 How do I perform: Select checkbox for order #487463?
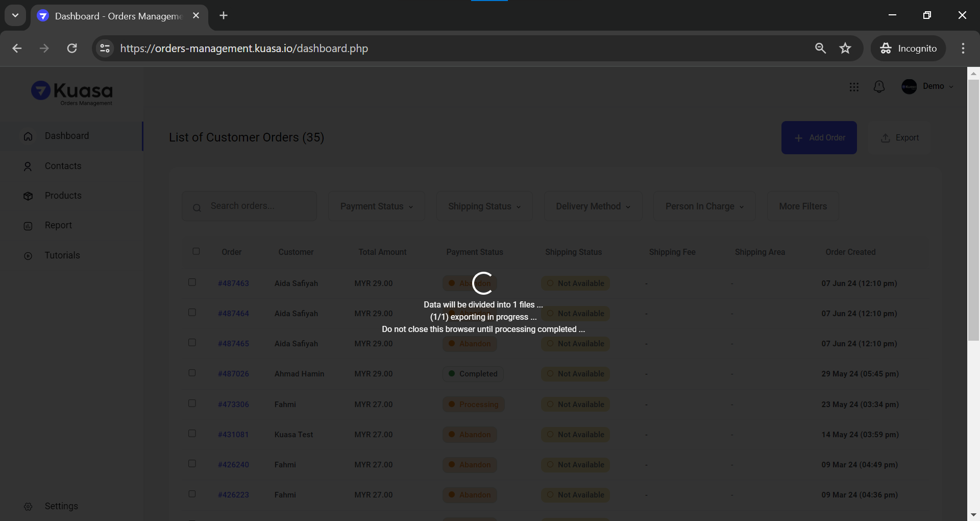192,282
